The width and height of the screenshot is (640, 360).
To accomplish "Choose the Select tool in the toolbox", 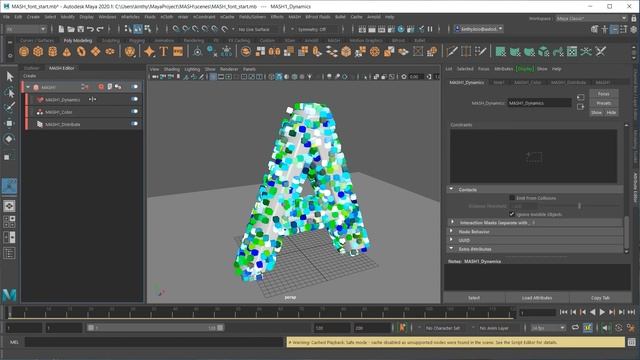I will click(x=9, y=76).
